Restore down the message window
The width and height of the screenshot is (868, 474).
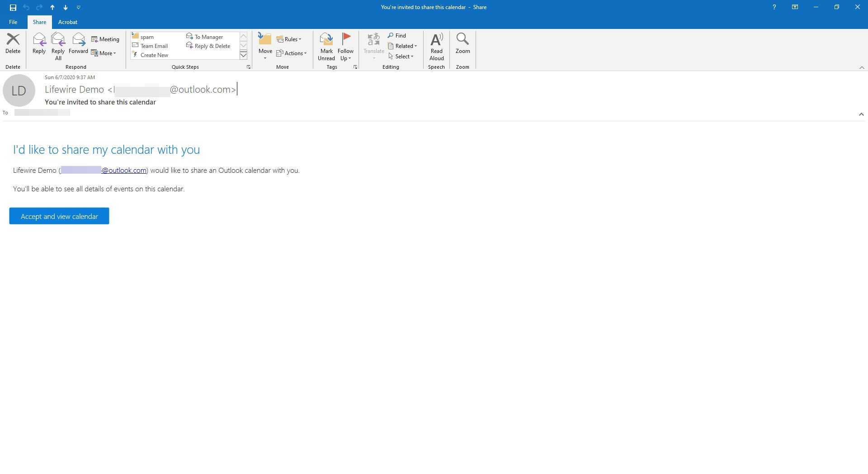point(837,7)
